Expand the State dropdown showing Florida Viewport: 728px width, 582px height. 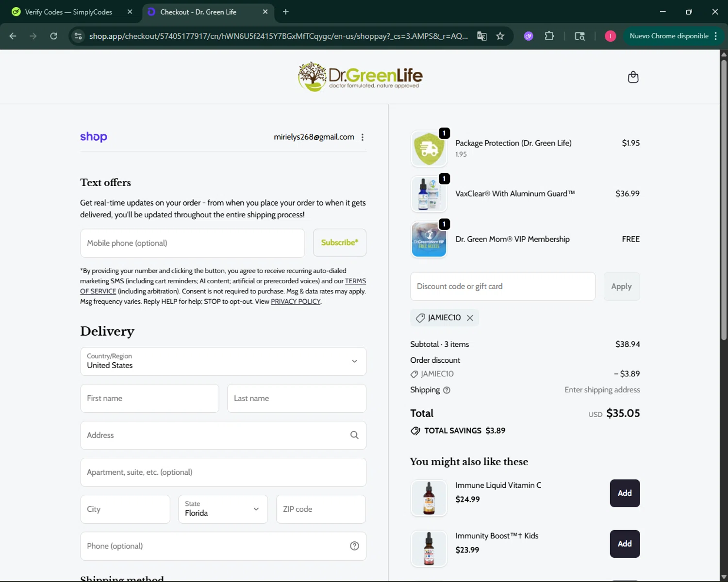(x=223, y=509)
